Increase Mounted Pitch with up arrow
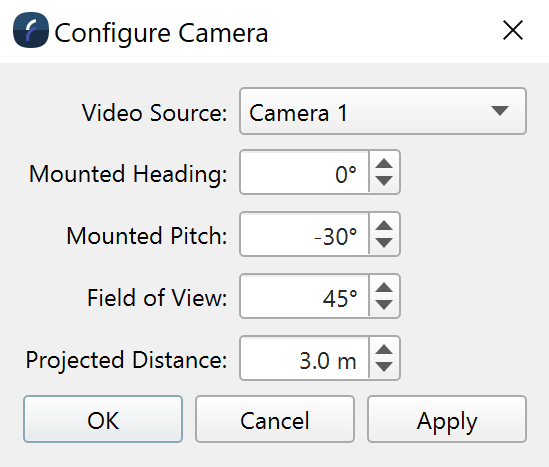This screenshot has height=467, width=549. pyautogui.click(x=384, y=225)
